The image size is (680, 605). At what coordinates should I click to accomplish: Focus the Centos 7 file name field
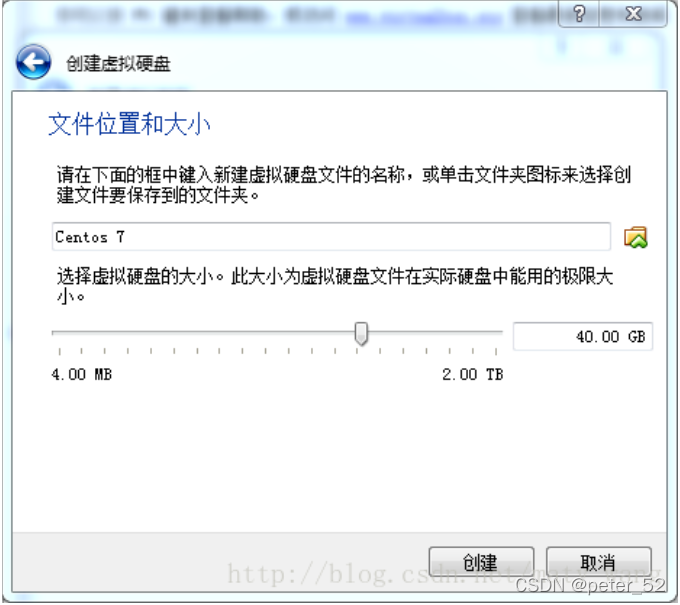(x=331, y=237)
